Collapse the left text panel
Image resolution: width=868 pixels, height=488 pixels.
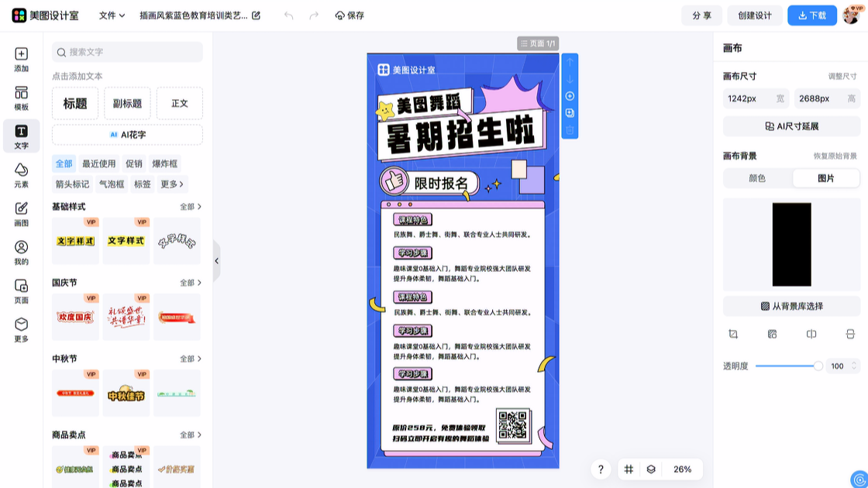tap(216, 261)
